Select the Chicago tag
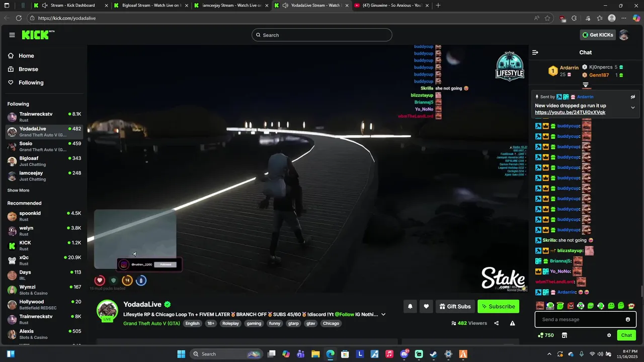644x362 pixels. click(x=331, y=323)
